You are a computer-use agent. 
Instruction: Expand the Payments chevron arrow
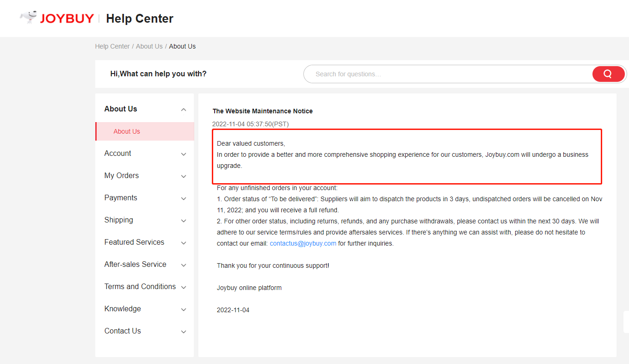[184, 198]
